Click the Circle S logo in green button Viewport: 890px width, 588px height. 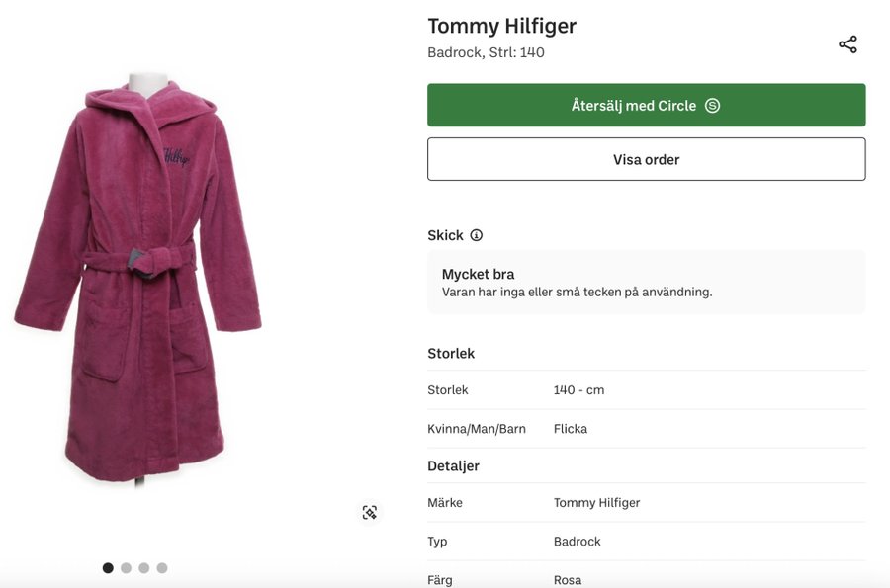pos(712,106)
